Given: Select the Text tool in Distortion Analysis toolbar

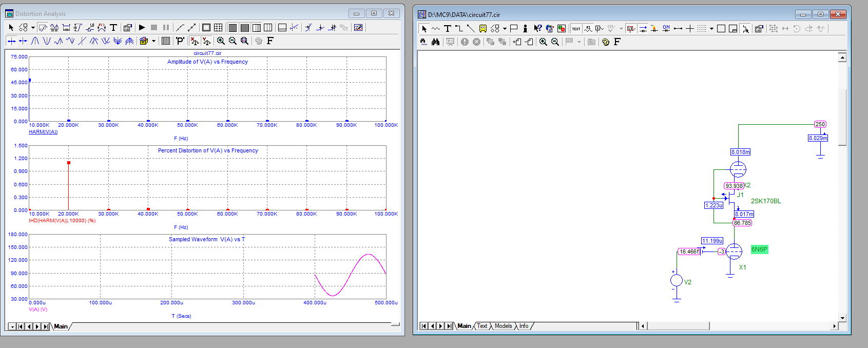Looking at the screenshot, I should click(113, 28).
